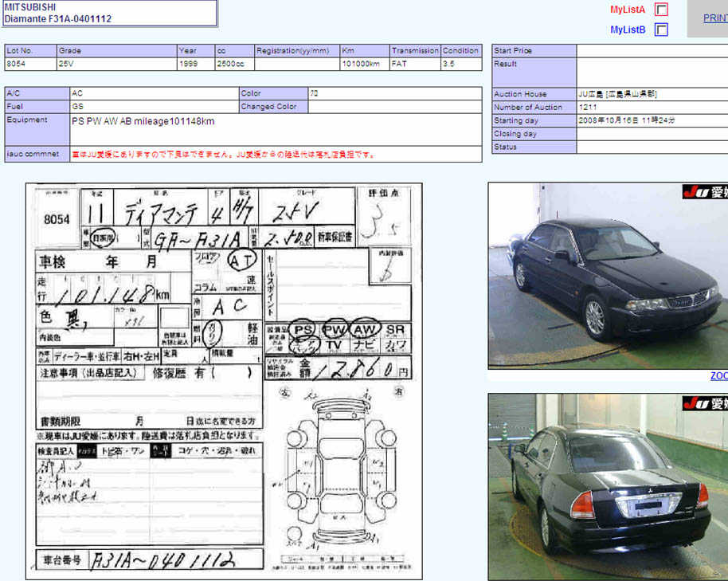Click cc value 2500cc
The width and height of the screenshot is (728, 581).
230,64
